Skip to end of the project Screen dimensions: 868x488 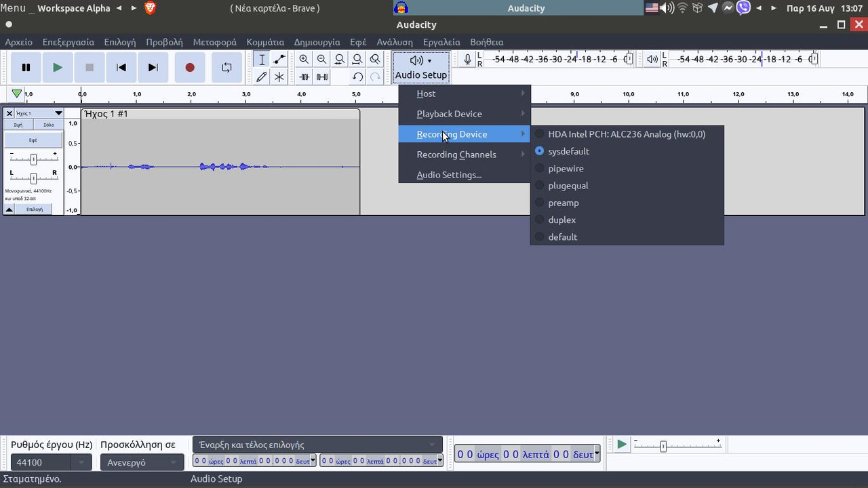point(153,67)
